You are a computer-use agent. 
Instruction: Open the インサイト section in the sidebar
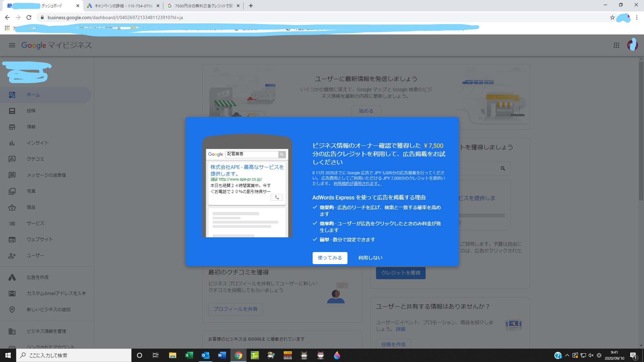tap(37, 143)
